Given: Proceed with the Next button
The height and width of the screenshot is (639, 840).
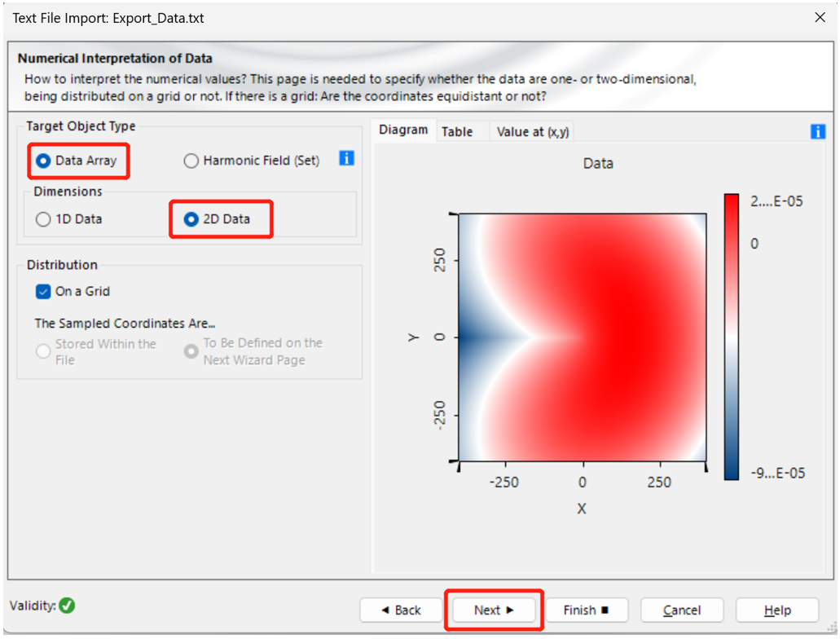Looking at the screenshot, I should click(493, 610).
